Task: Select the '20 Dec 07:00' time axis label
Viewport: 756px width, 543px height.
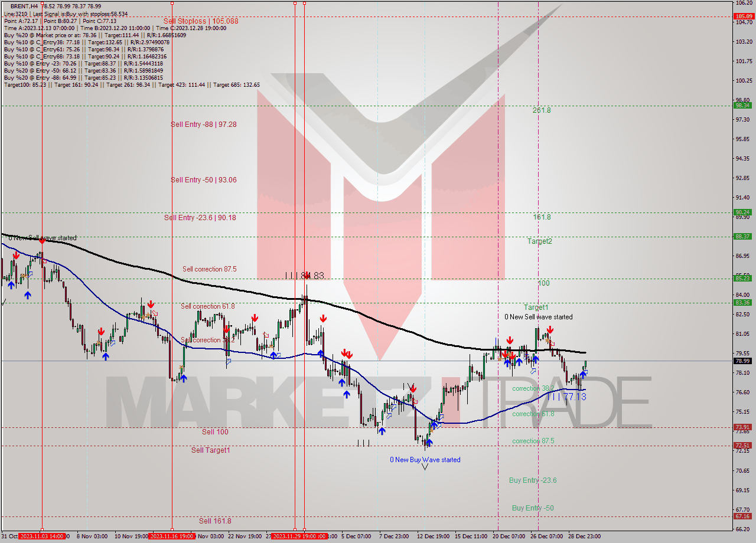Action: click(x=509, y=537)
